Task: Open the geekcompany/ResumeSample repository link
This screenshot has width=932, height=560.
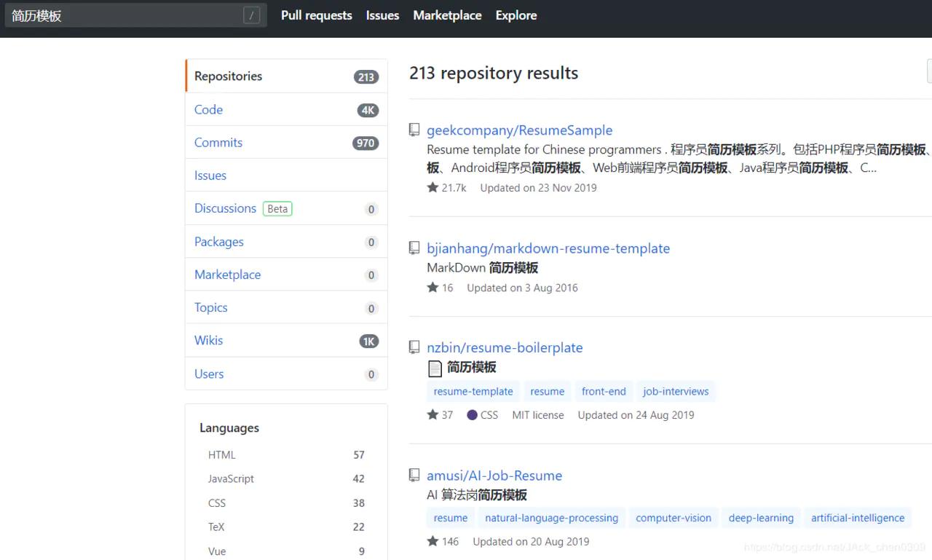Action: (x=519, y=130)
